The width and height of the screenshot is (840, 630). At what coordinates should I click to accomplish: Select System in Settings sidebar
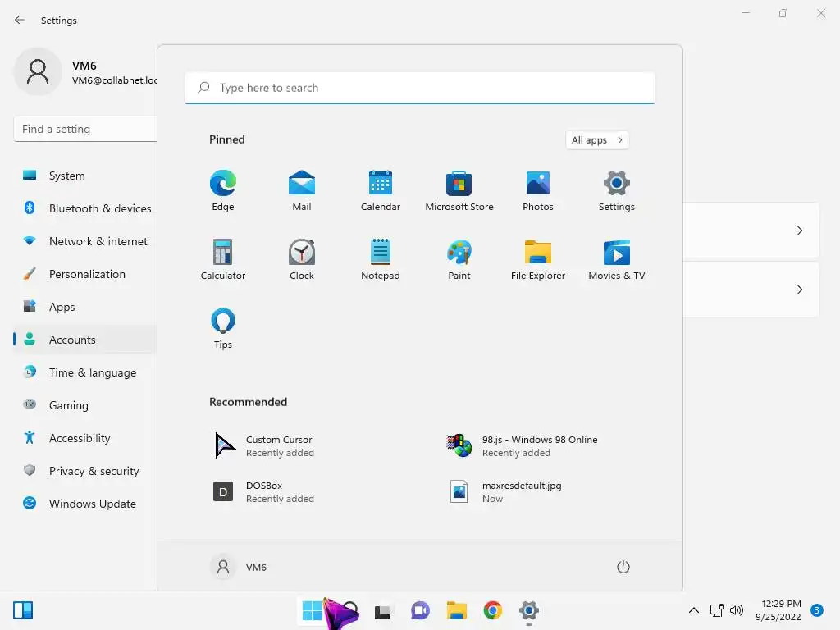(x=85, y=176)
